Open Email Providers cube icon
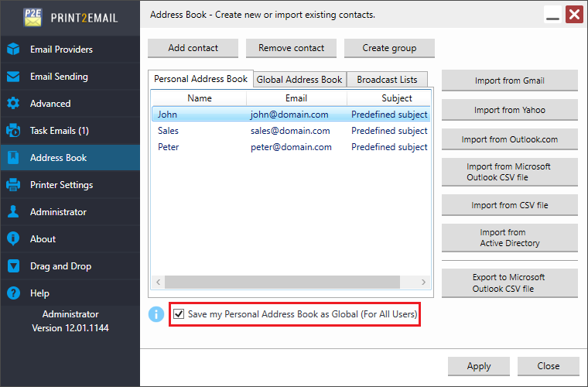 [x=13, y=49]
